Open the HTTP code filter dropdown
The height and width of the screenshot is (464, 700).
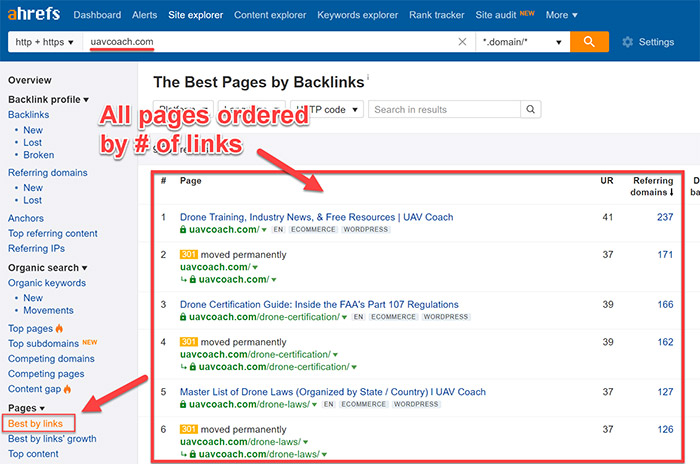[x=327, y=109]
